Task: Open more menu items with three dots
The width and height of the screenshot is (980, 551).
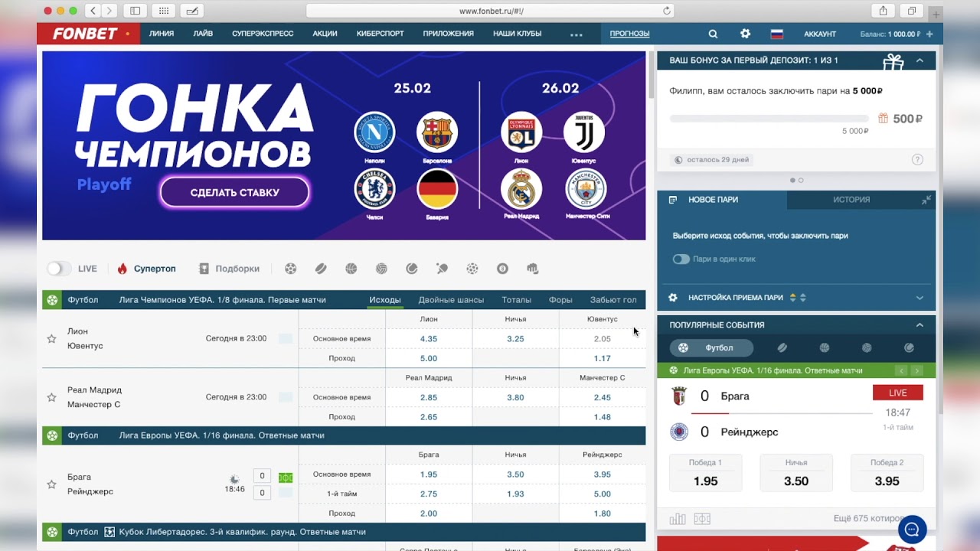Action: click(x=577, y=34)
